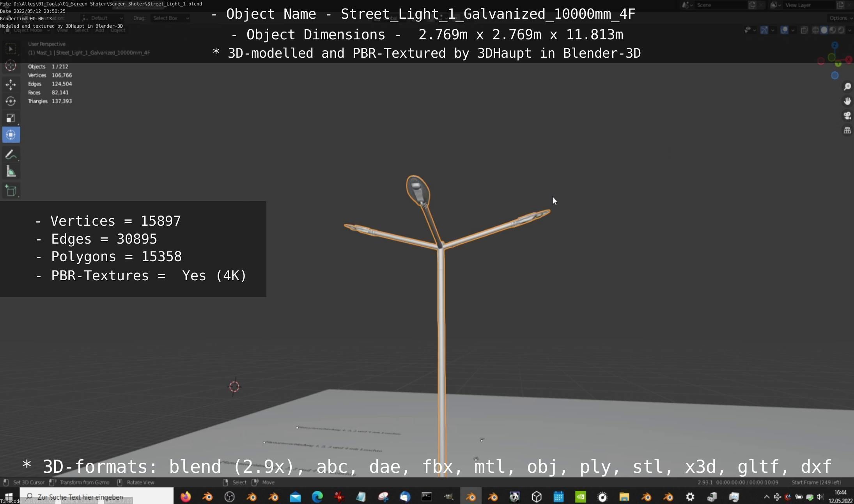Open the View menu in viewport header
The width and height of the screenshot is (854, 504).
tap(62, 30)
